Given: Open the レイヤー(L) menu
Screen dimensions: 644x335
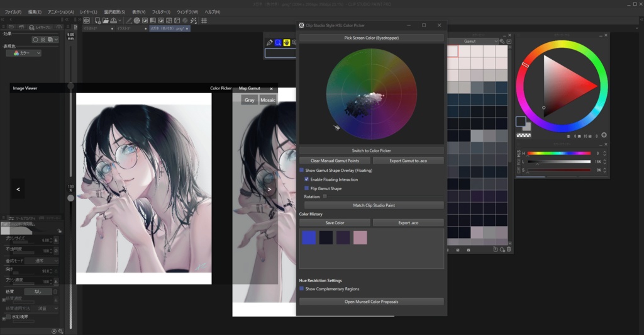Looking at the screenshot, I should tap(89, 12).
